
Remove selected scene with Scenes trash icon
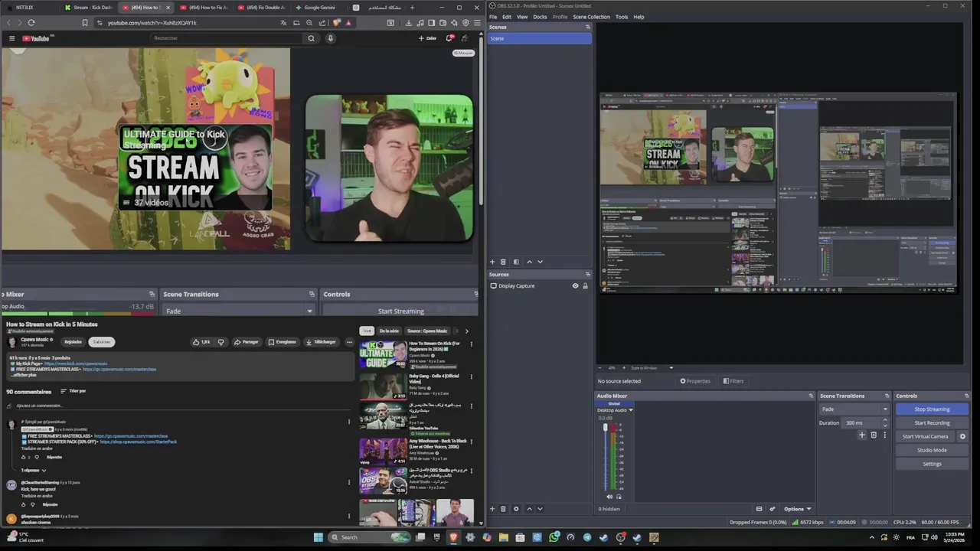(x=503, y=262)
